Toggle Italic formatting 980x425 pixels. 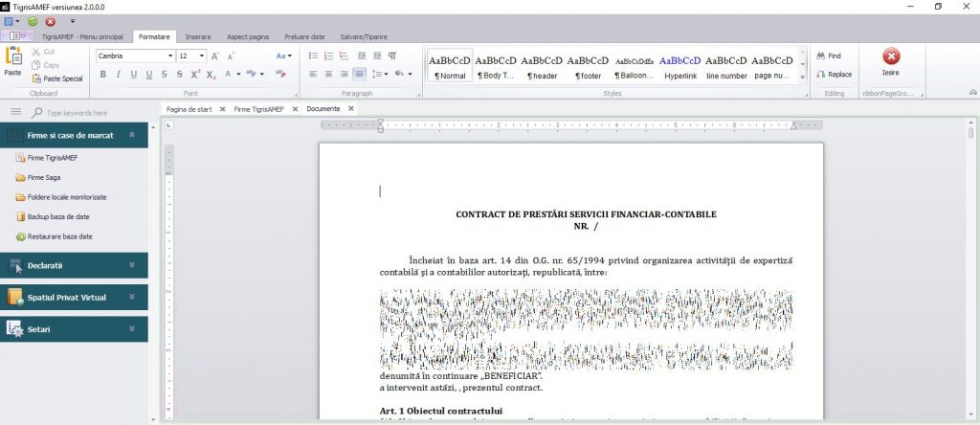(x=118, y=75)
